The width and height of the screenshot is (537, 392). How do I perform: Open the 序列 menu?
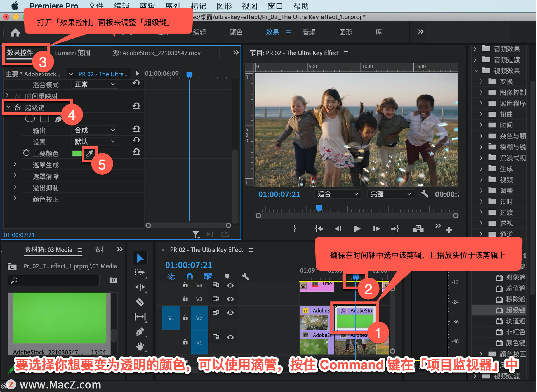(173, 6)
